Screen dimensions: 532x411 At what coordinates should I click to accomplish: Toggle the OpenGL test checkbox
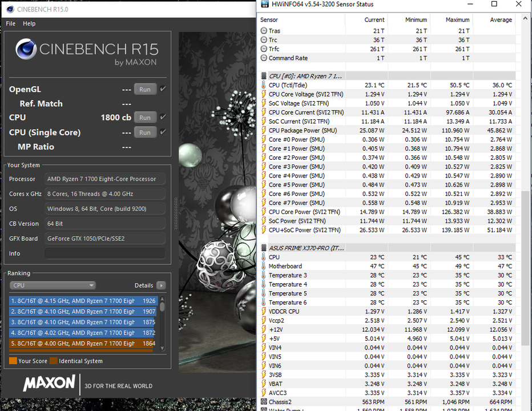163,89
